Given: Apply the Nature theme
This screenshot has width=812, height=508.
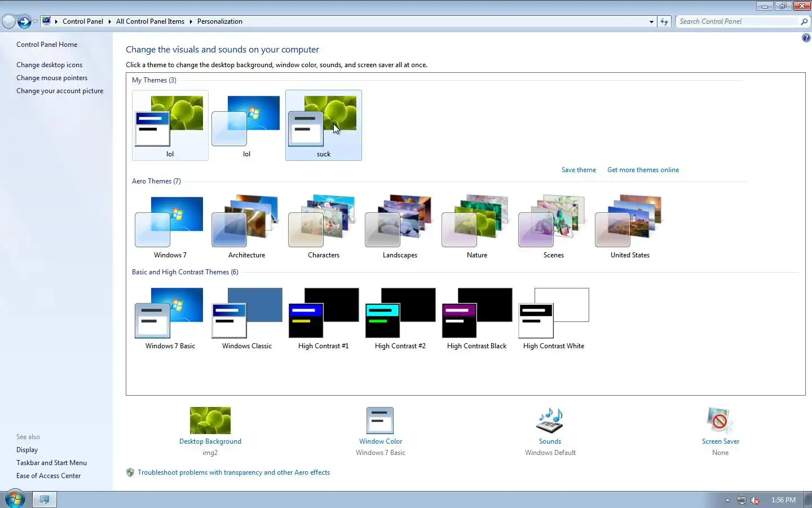Looking at the screenshot, I should (x=476, y=226).
